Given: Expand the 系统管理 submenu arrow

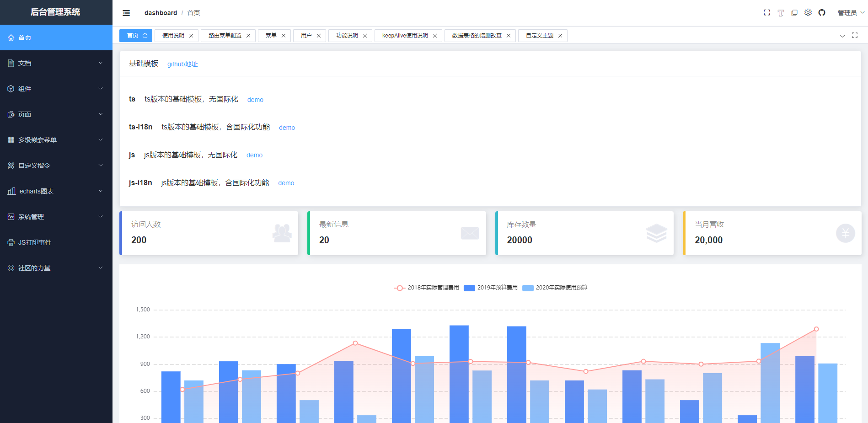Looking at the screenshot, I should point(101,217).
